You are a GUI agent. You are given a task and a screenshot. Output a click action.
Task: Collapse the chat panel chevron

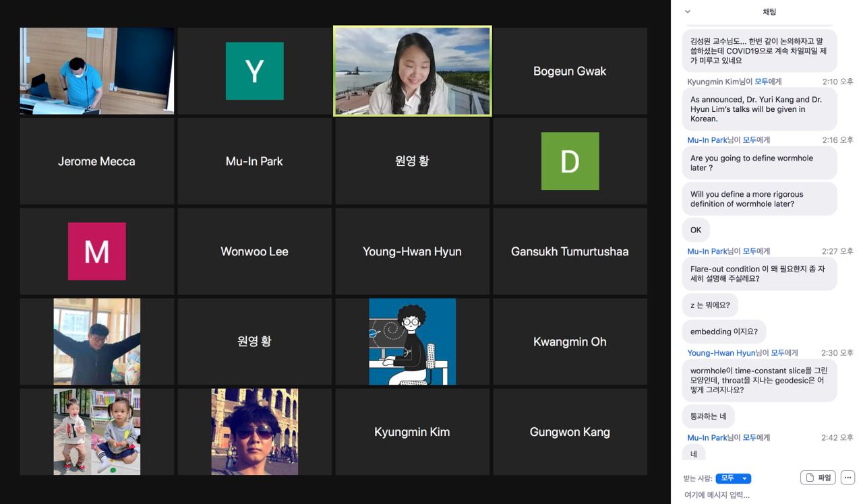(x=687, y=11)
